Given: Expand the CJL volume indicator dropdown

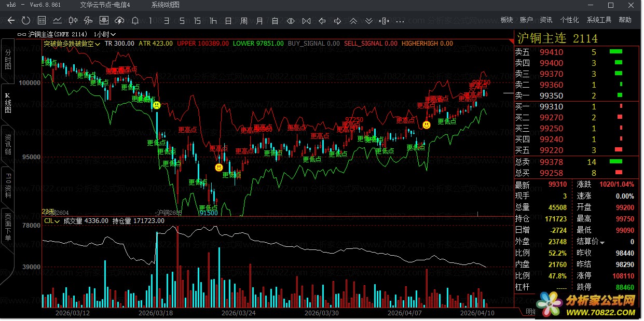Looking at the screenshot, I should [x=52, y=221].
